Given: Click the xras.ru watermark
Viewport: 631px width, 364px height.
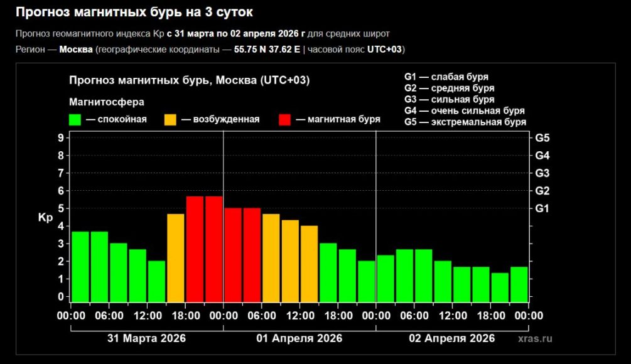Looking at the screenshot, I should [x=535, y=338].
